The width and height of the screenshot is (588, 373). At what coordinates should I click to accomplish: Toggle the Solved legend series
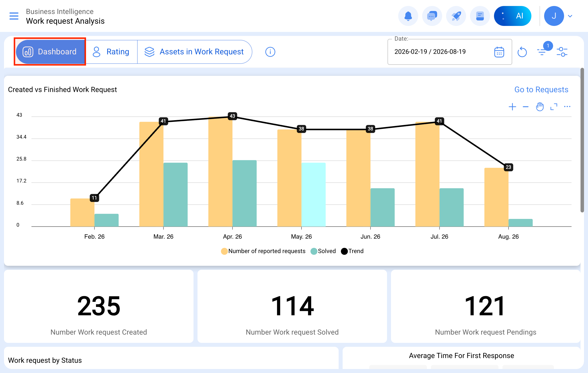coord(323,251)
